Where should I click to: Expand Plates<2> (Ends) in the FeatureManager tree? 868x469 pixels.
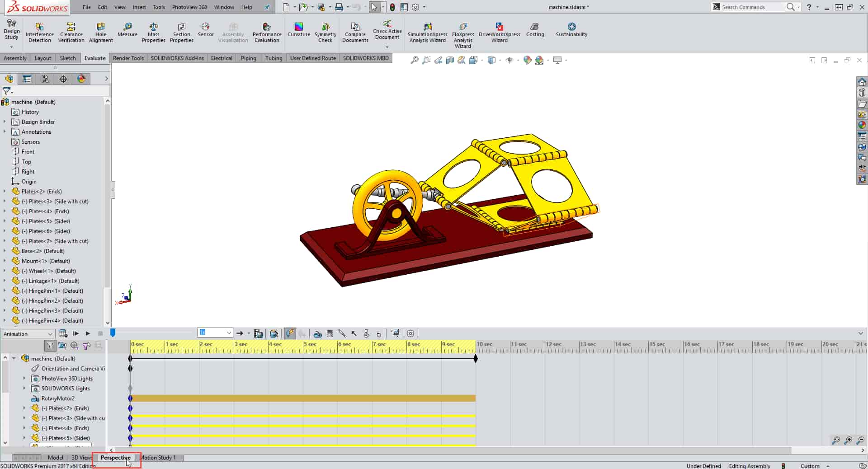(x=5, y=191)
